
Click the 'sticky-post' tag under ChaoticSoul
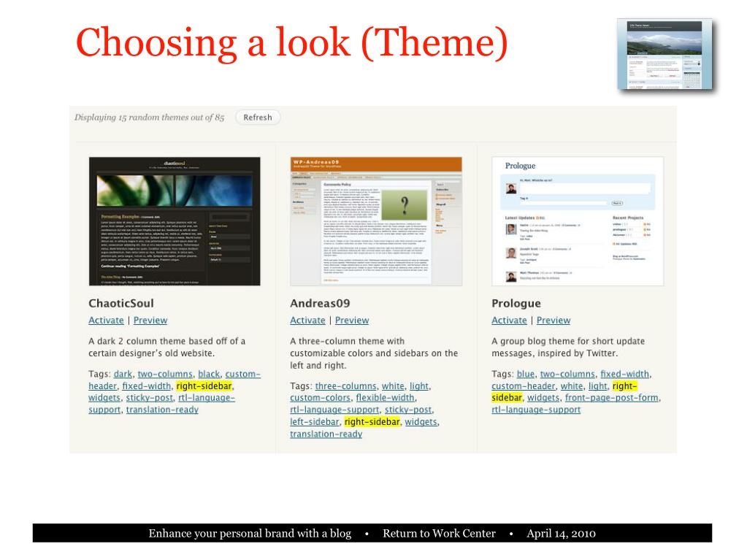coord(150,398)
